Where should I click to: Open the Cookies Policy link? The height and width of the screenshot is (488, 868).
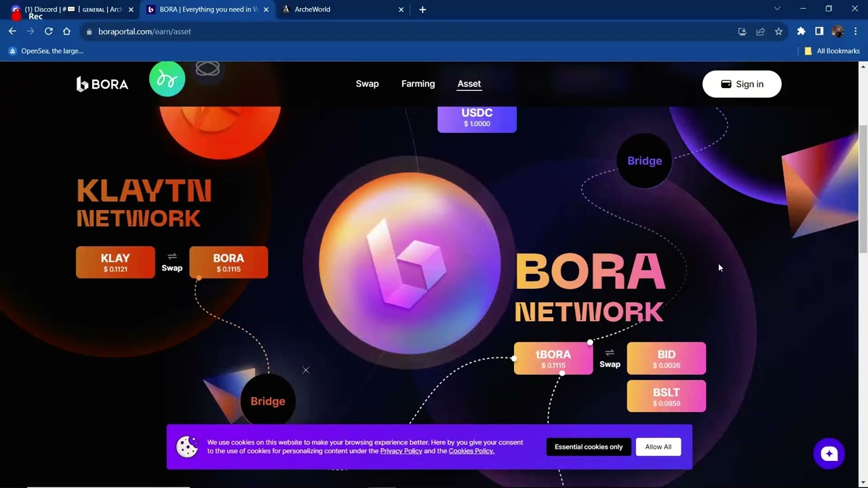(x=471, y=451)
